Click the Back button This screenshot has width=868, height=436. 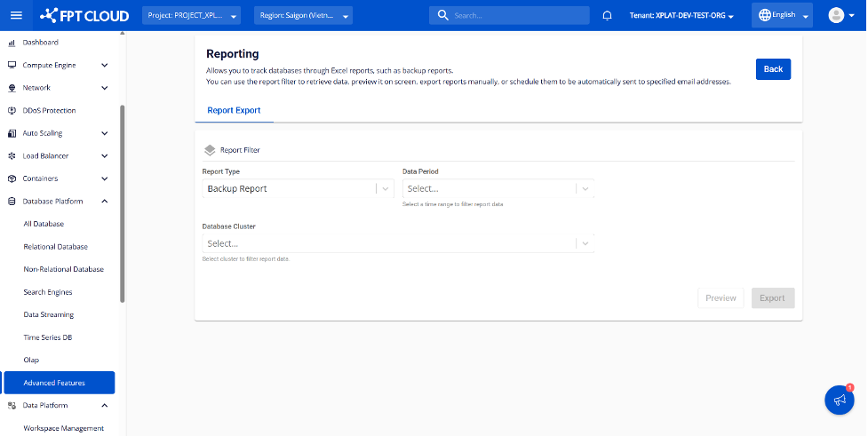click(x=773, y=69)
